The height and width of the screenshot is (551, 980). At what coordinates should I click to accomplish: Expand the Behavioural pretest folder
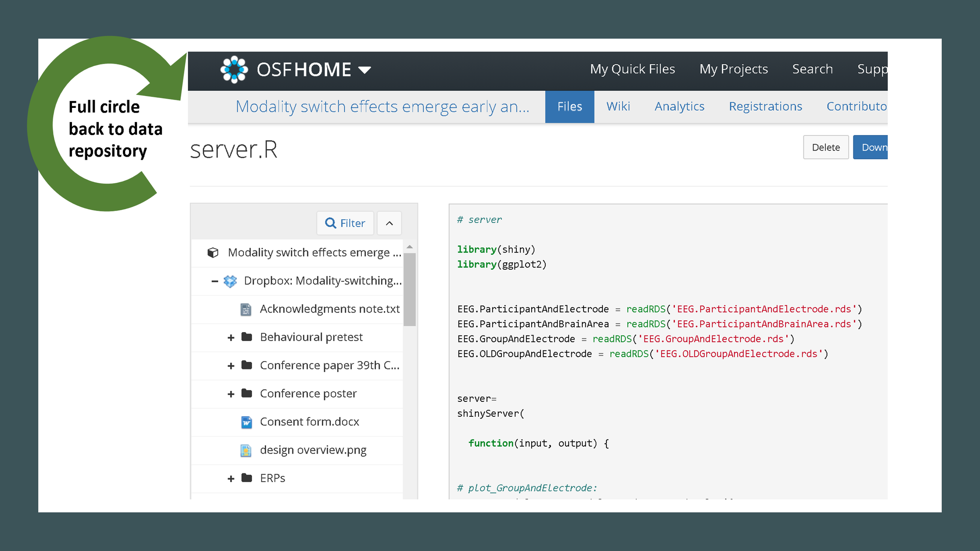[x=228, y=337]
